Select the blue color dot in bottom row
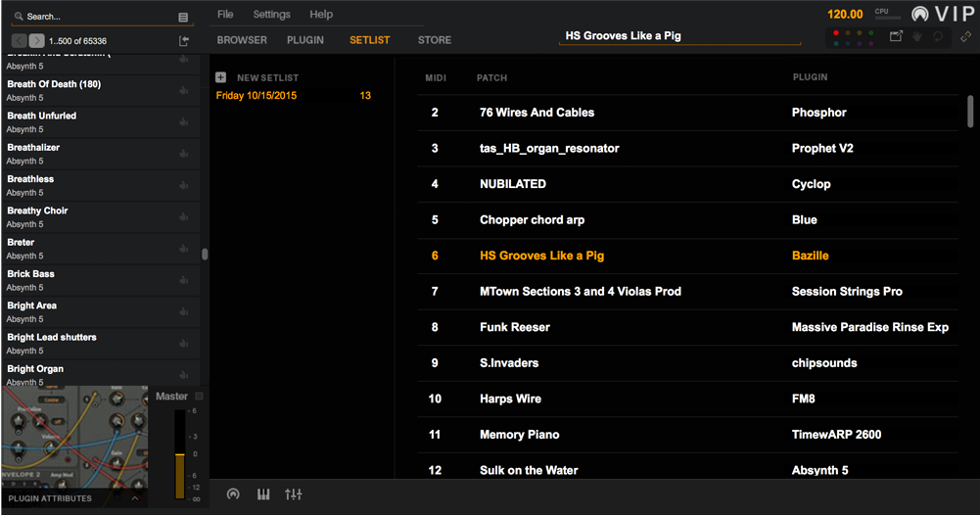Viewport: 980px width, 516px height. click(x=848, y=43)
